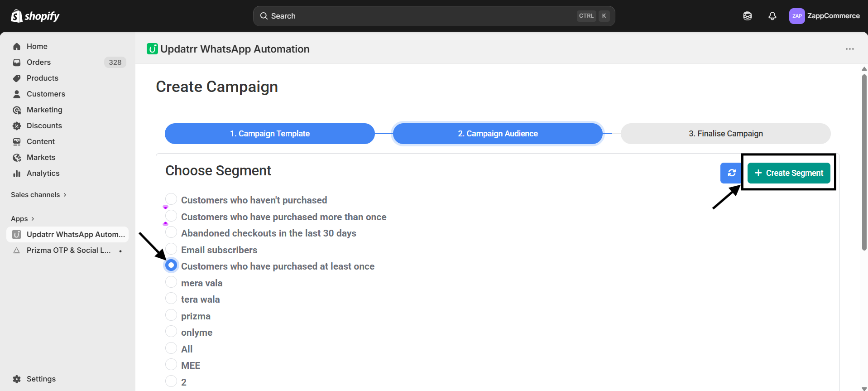Click the Create Segment button
Screen dimensions: 868x391
pyautogui.click(x=788, y=173)
